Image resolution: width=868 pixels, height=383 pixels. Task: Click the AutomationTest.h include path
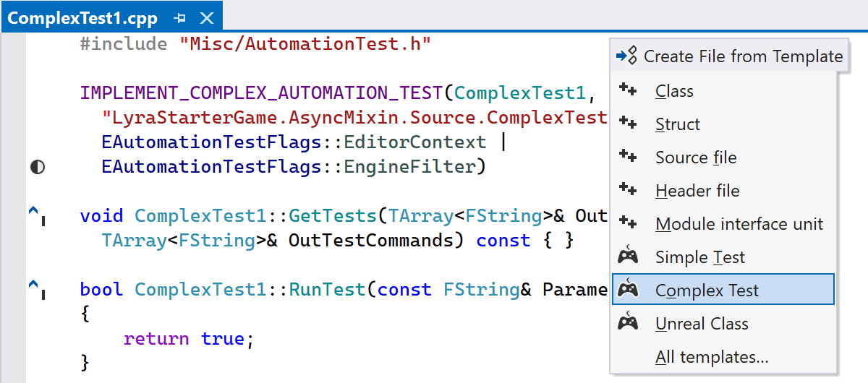pos(305,44)
